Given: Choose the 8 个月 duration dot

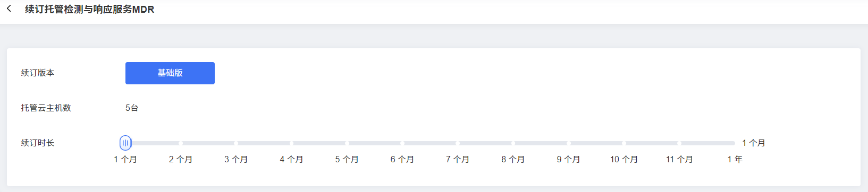Looking at the screenshot, I should pos(513,143).
